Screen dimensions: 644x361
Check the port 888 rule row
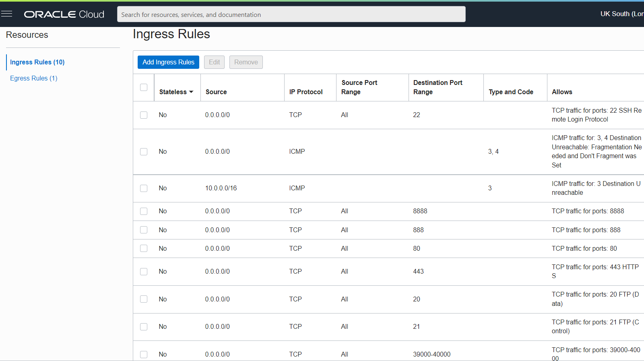click(144, 230)
